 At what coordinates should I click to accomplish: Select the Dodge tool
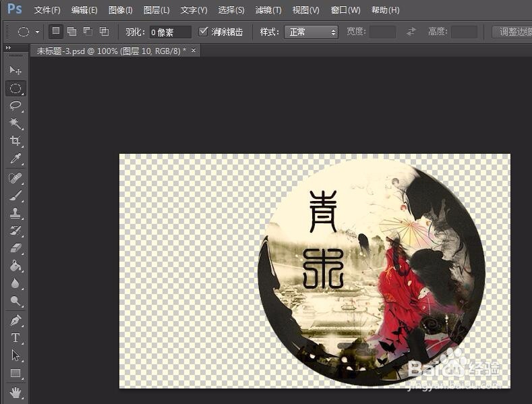(16, 300)
